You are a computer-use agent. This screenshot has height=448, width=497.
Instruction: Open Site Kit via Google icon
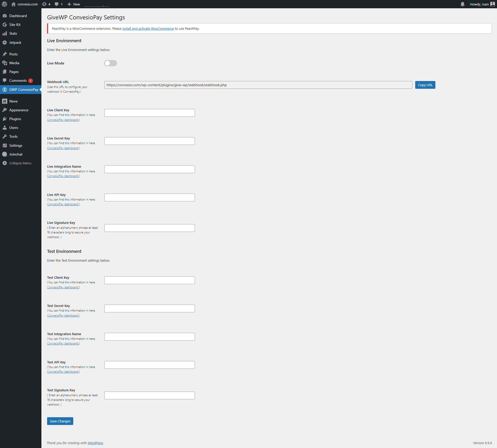(5, 25)
